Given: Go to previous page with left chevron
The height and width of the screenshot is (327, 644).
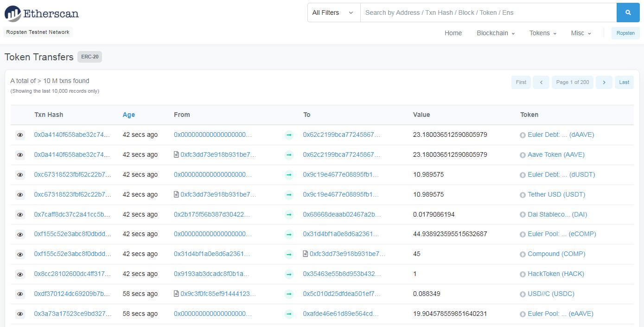Looking at the screenshot, I should click(x=541, y=82).
